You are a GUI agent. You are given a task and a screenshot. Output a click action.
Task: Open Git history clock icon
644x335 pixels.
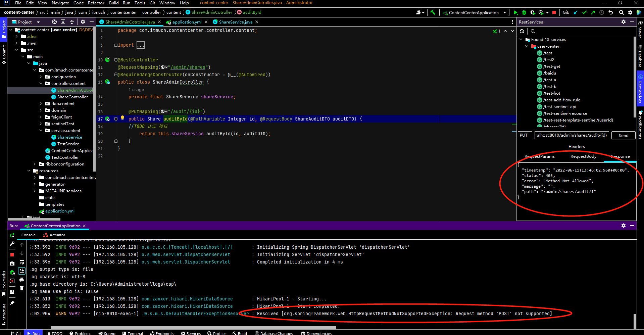click(602, 12)
